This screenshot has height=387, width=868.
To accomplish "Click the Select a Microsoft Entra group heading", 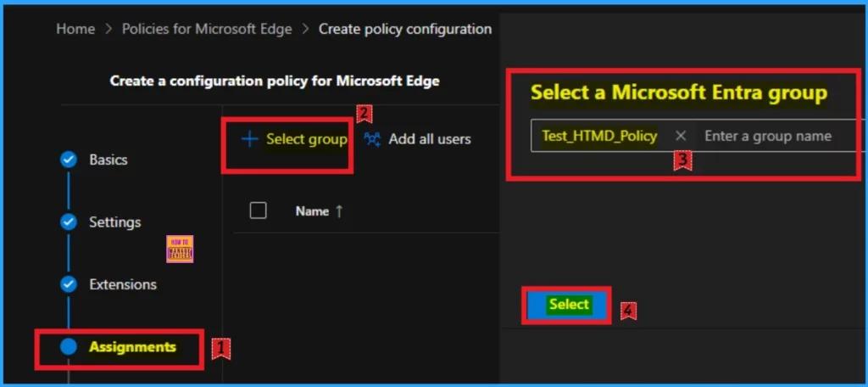I will pos(679,93).
